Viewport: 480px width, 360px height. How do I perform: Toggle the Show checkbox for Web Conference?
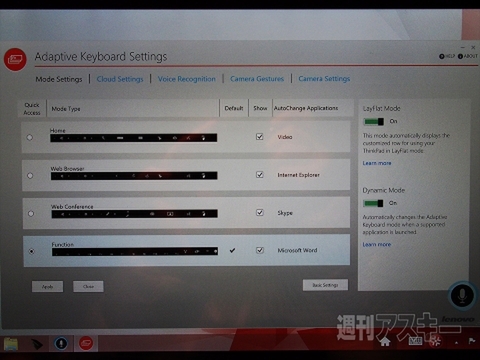tap(260, 212)
